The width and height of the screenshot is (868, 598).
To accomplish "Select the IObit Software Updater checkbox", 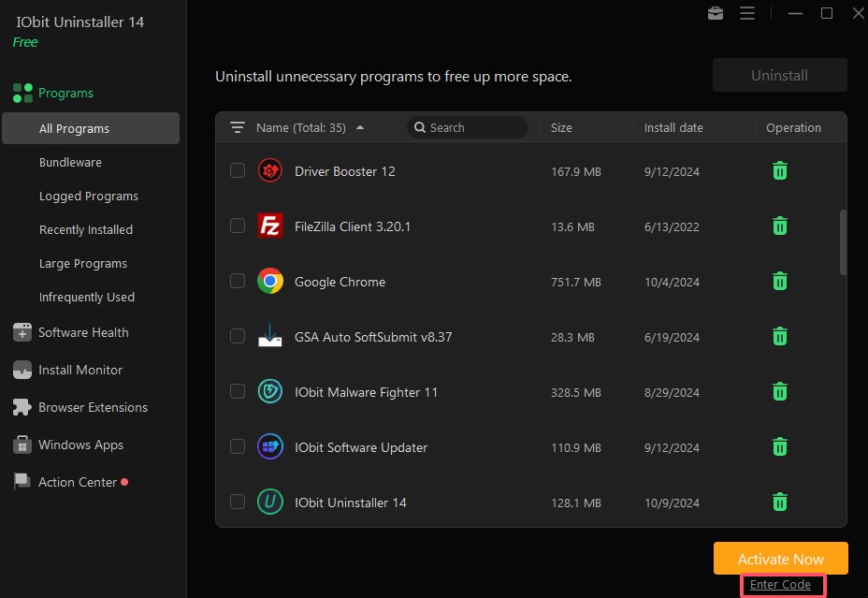I will tap(238, 446).
